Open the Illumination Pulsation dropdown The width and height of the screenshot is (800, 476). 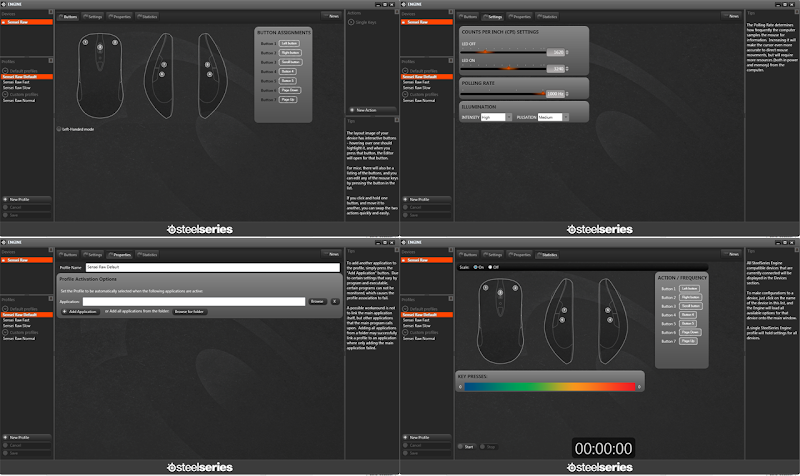click(553, 117)
